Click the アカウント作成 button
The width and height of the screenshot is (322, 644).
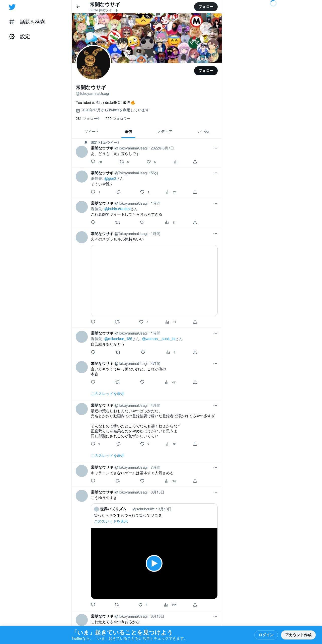pyautogui.click(x=298, y=635)
